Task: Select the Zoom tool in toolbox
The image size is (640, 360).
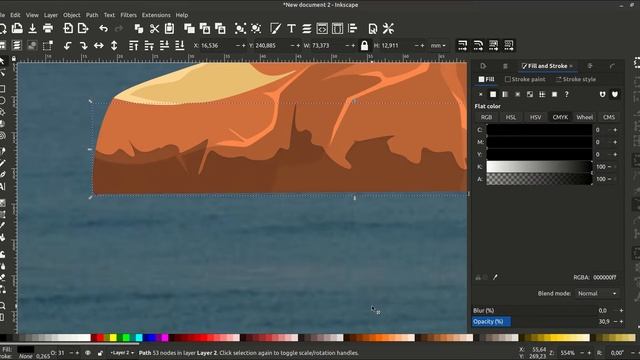Action: (3, 305)
